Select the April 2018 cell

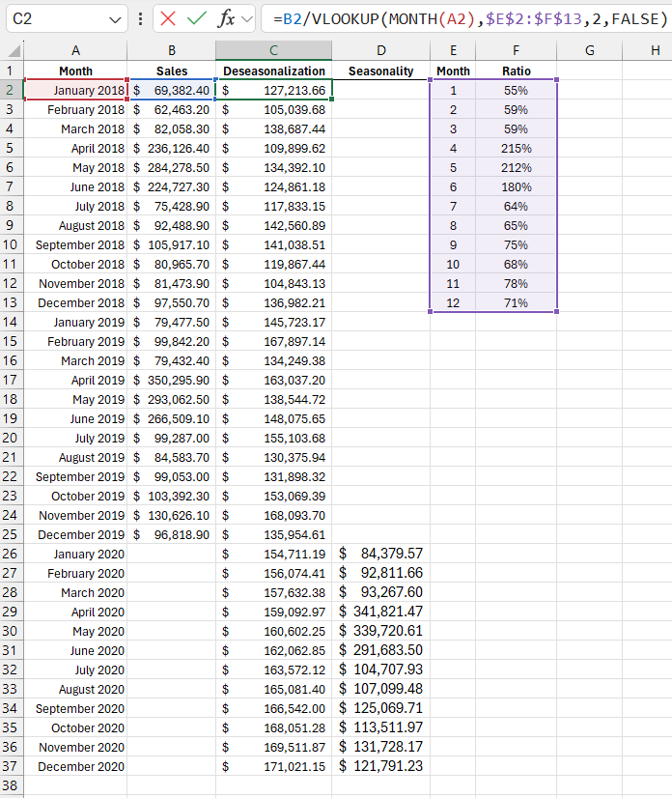tap(75, 148)
